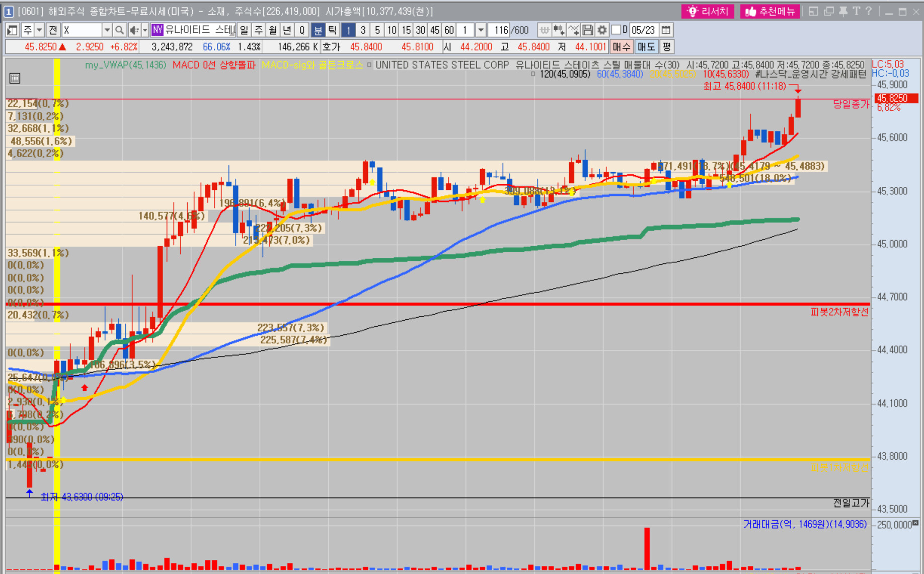Open chart settings gear icon
The width and height of the screenshot is (924, 574).
602,30
